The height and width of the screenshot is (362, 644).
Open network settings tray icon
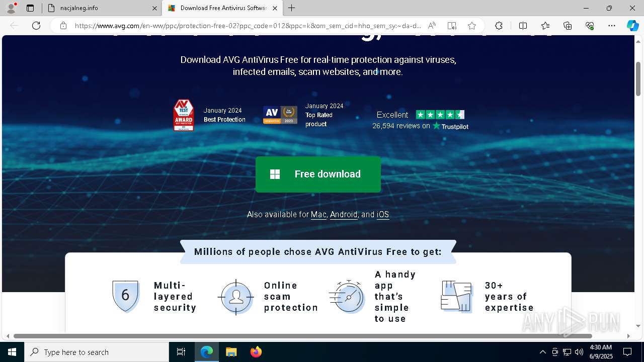[567, 352]
